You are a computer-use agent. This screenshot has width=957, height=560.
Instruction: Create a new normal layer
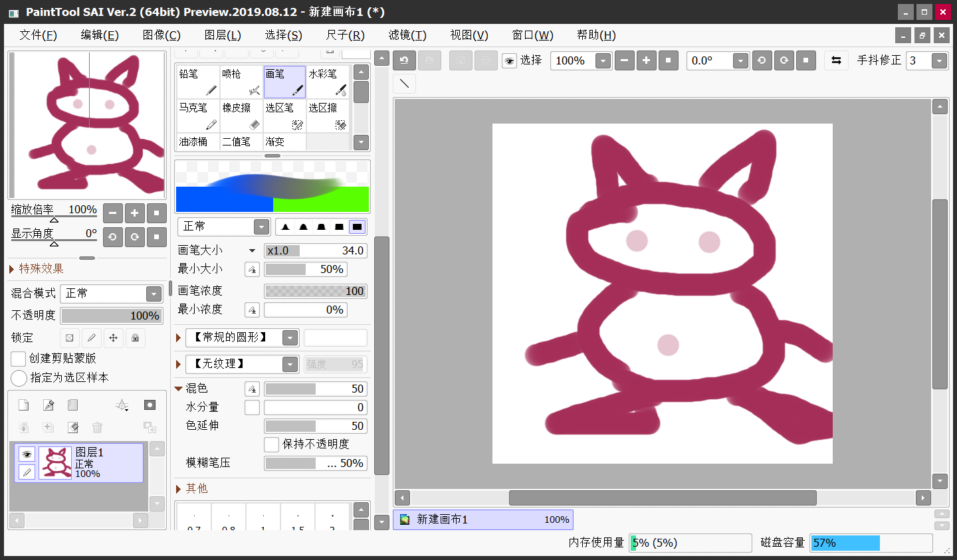[x=23, y=405]
